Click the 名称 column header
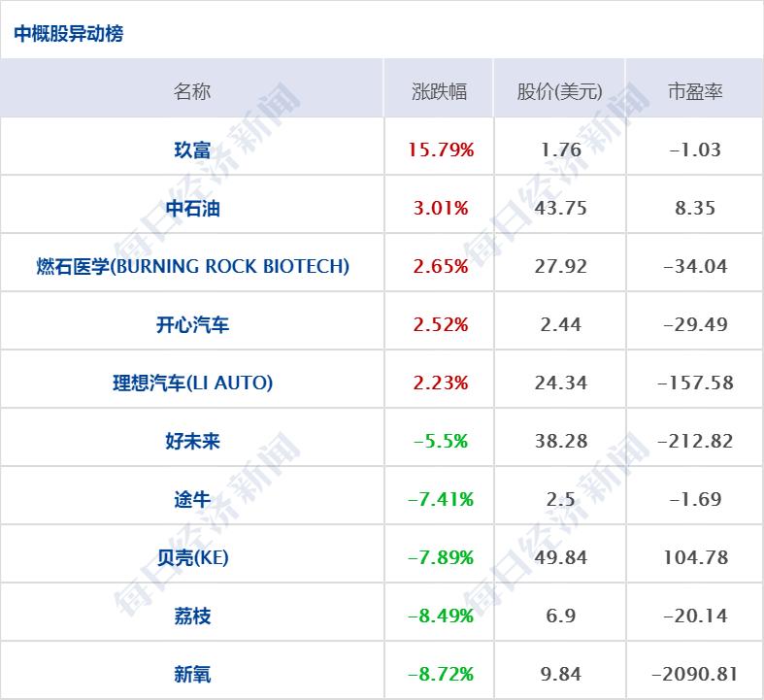This screenshot has height=700, width=764. tap(192, 91)
